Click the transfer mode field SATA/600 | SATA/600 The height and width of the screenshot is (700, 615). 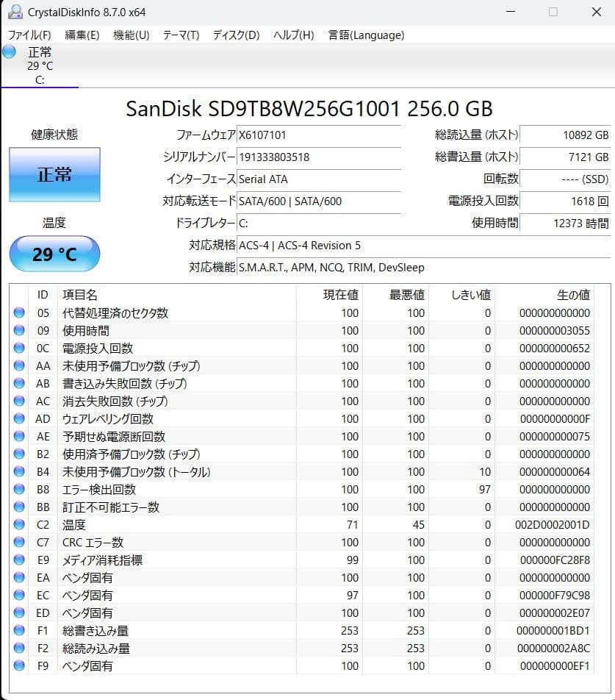[318, 201]
